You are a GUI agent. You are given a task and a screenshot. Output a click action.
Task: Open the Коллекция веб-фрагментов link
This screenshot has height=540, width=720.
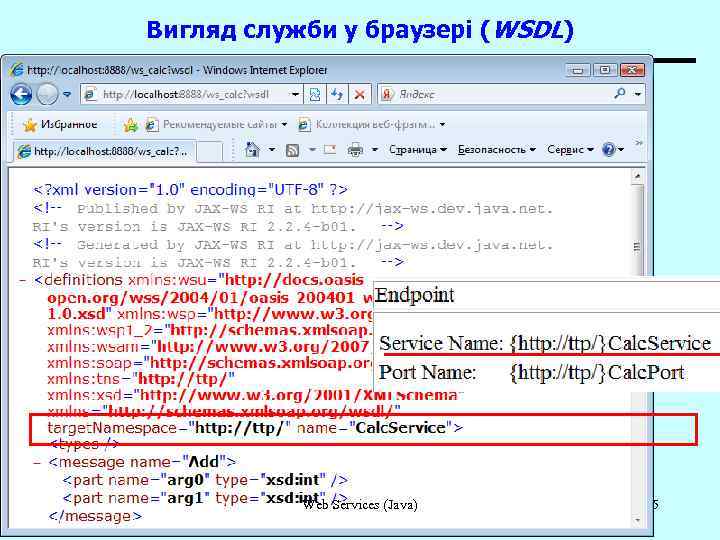click(x=371, y=124)
